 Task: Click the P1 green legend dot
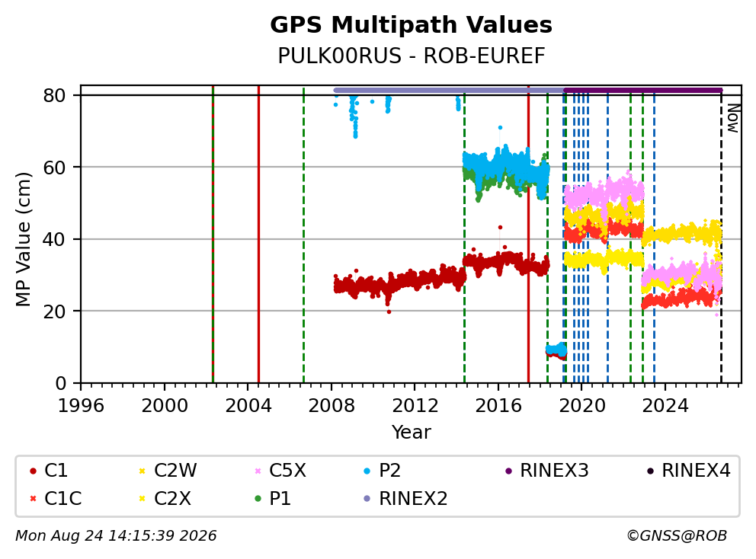click(x=258, y=499)
